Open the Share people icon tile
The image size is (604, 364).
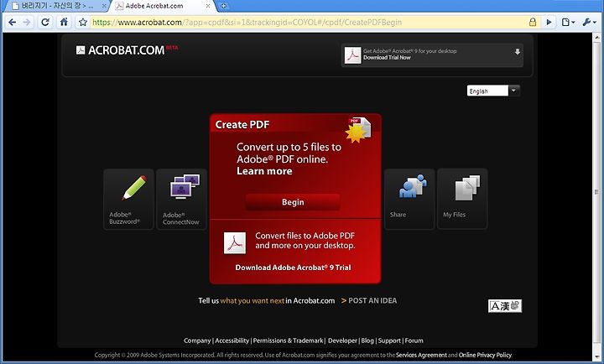point(409,199)
